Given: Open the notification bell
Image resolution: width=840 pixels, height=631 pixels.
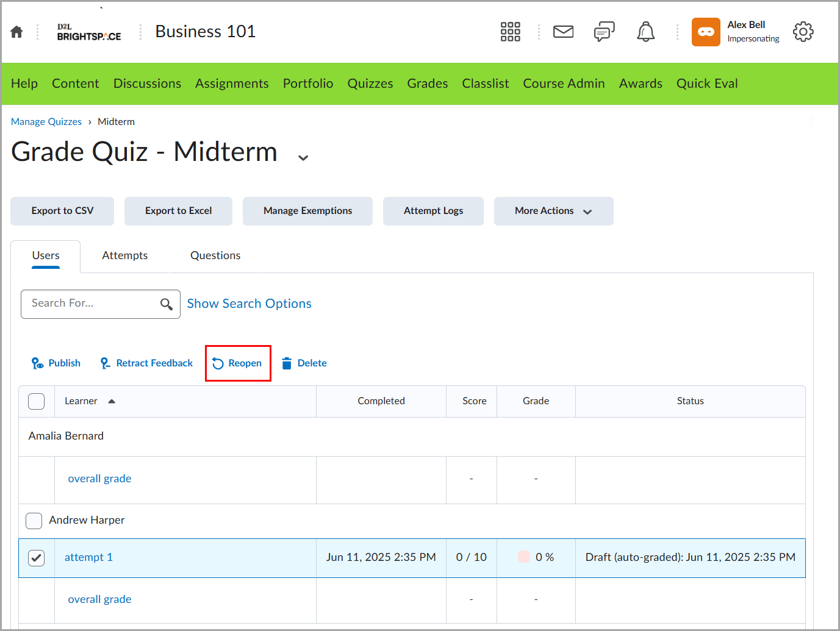Looking at the screenshot, I should pos(646,32).
